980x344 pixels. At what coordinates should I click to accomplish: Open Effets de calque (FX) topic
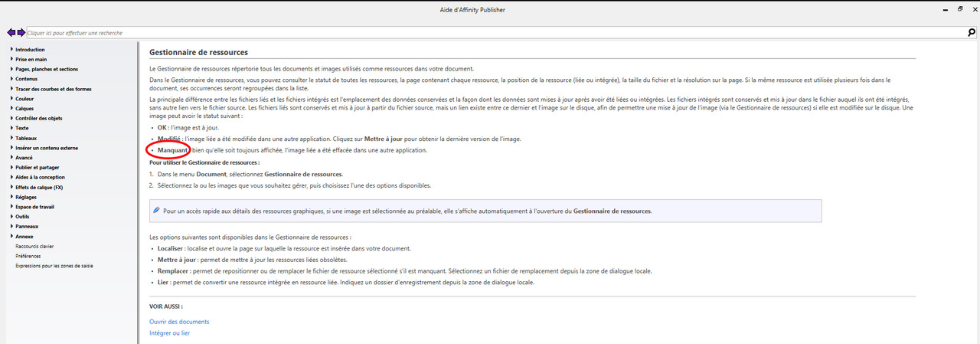39,188
